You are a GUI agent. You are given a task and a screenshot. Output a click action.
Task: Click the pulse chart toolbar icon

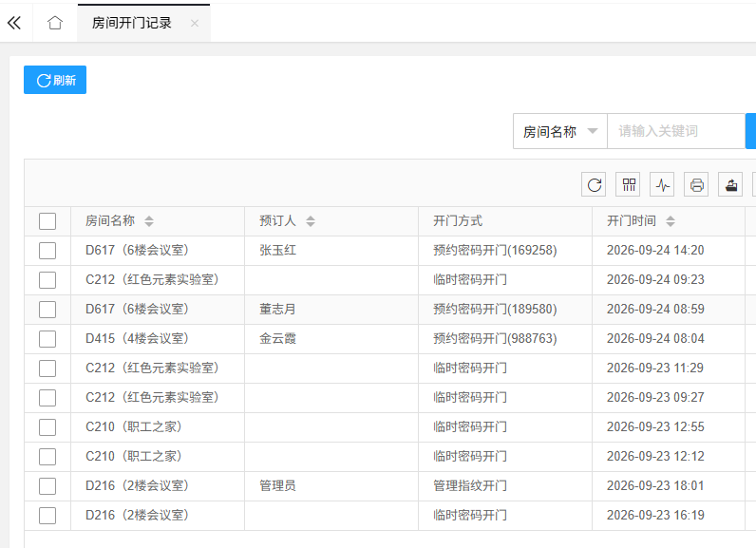pos(663,184)
